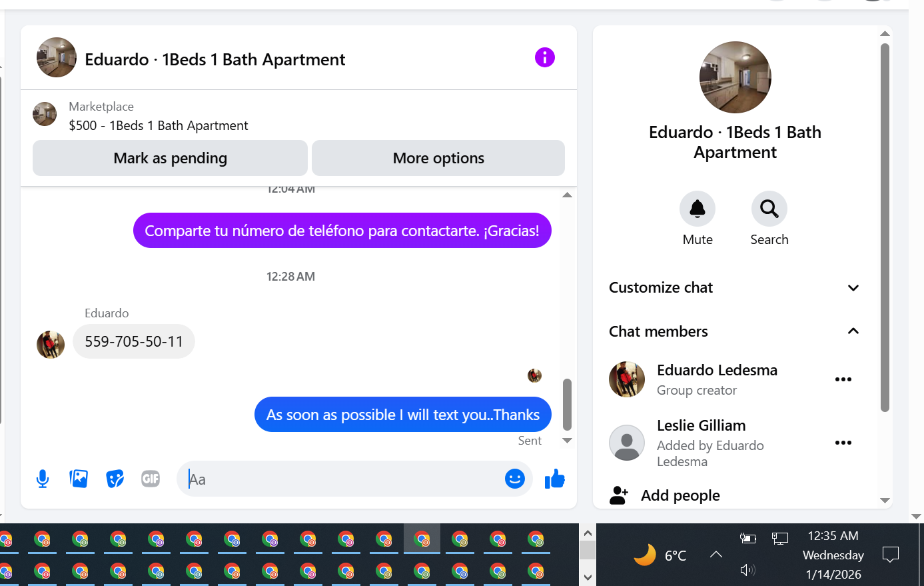
Task: Click the Aa message input field
Action: [340, 479]
